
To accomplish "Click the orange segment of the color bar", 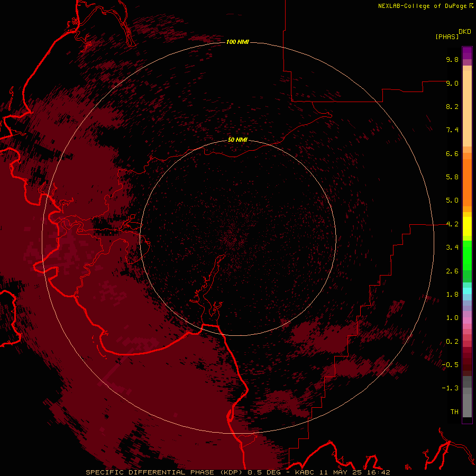I will click(467, 183).
